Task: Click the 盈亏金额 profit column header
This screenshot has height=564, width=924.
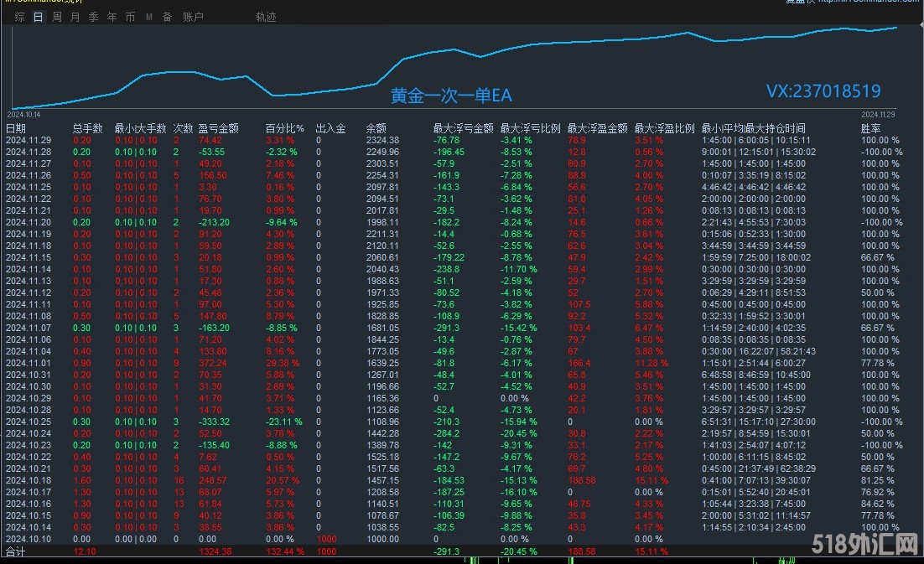Action: (x=218, y=128)
